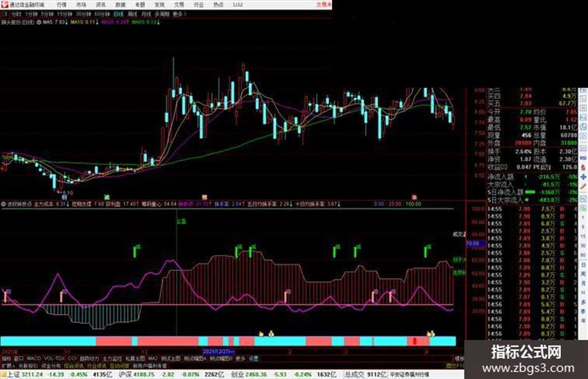This screenshot has width=588, height=379.
Task: Open the 交易 menu
Action: [179, 5]
